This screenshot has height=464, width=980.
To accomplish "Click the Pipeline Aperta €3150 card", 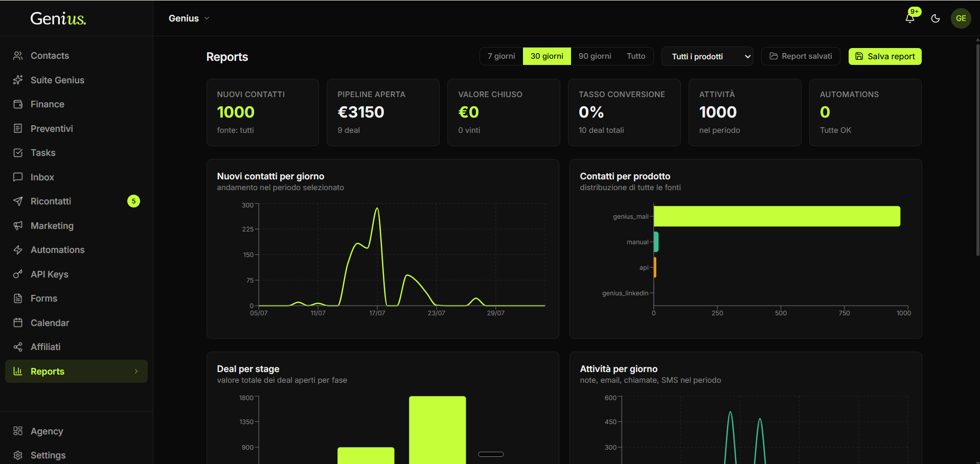I will (383, 112).
